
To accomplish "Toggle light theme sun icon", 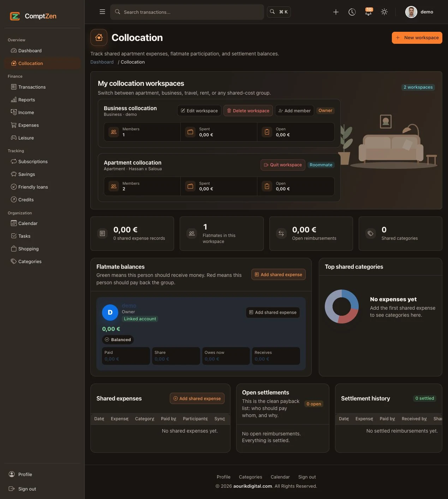I will pyautogui.click(x=384, y=12).
